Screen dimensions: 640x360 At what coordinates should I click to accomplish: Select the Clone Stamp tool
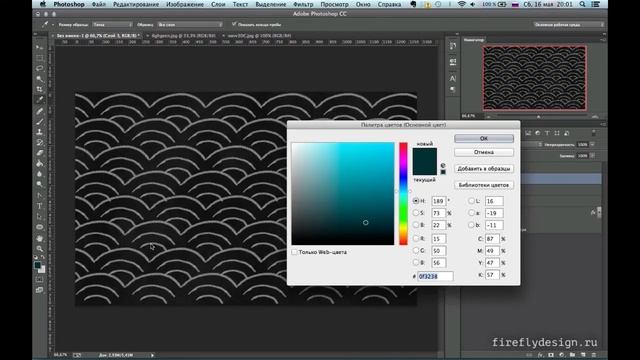40,132
